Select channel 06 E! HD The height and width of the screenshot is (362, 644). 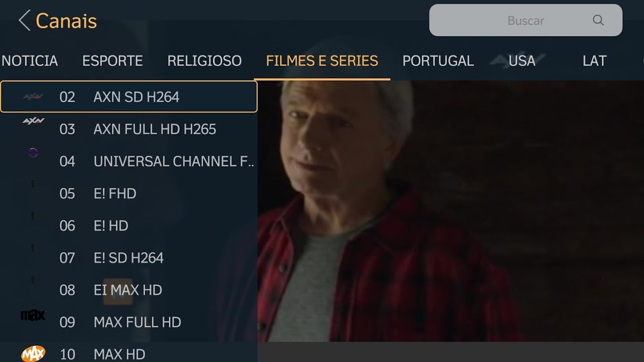coord(129,225)
